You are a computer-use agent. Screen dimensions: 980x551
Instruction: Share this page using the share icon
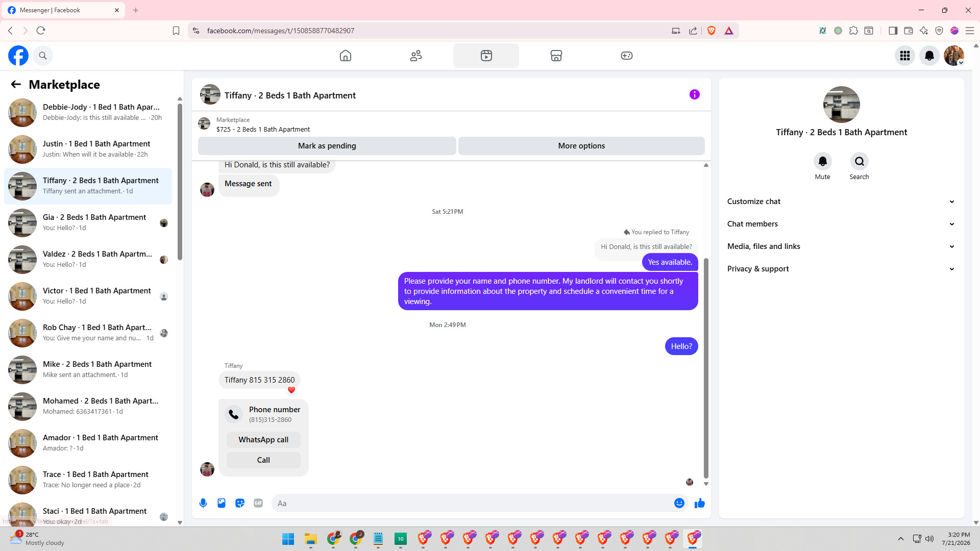pos(693,31)
